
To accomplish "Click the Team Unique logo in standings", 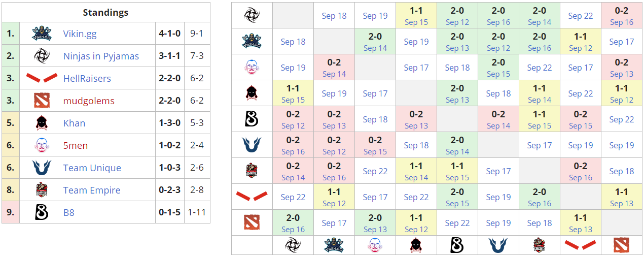I will pos(42,168).
